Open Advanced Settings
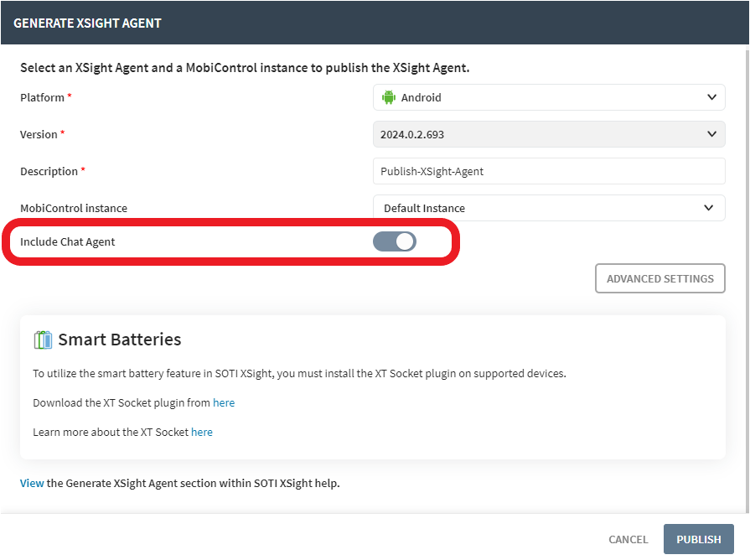The image size is (750, 560). pyautogui.click(x=659, y=278)
